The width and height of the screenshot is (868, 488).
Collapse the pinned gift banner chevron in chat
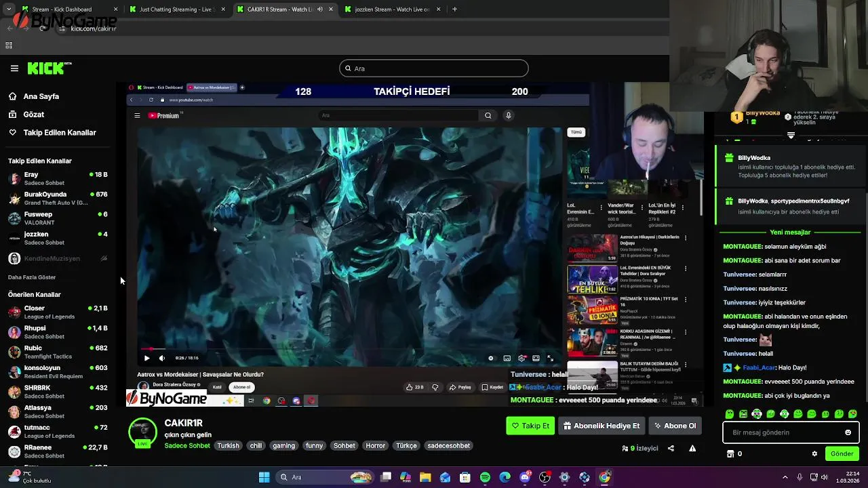[x=791, y=136]
